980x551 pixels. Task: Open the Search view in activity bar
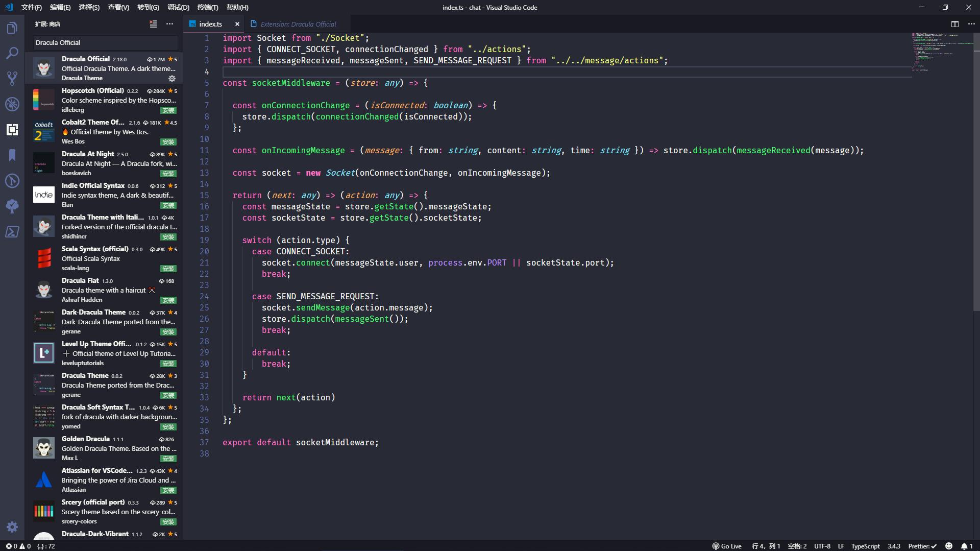12,53
